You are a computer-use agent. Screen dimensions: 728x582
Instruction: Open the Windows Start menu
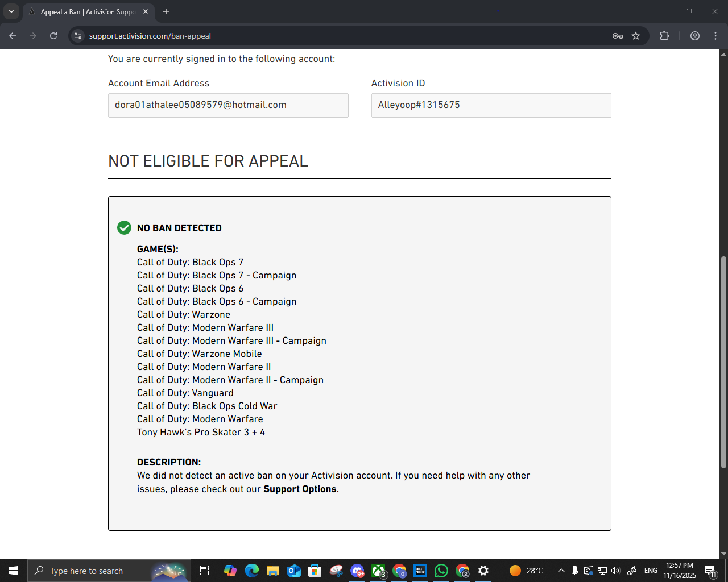pyautogui.click(x=14, y=571)
